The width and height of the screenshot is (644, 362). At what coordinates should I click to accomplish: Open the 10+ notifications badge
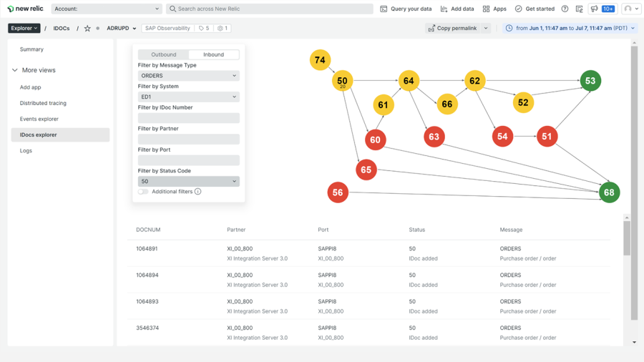point(608,9)
